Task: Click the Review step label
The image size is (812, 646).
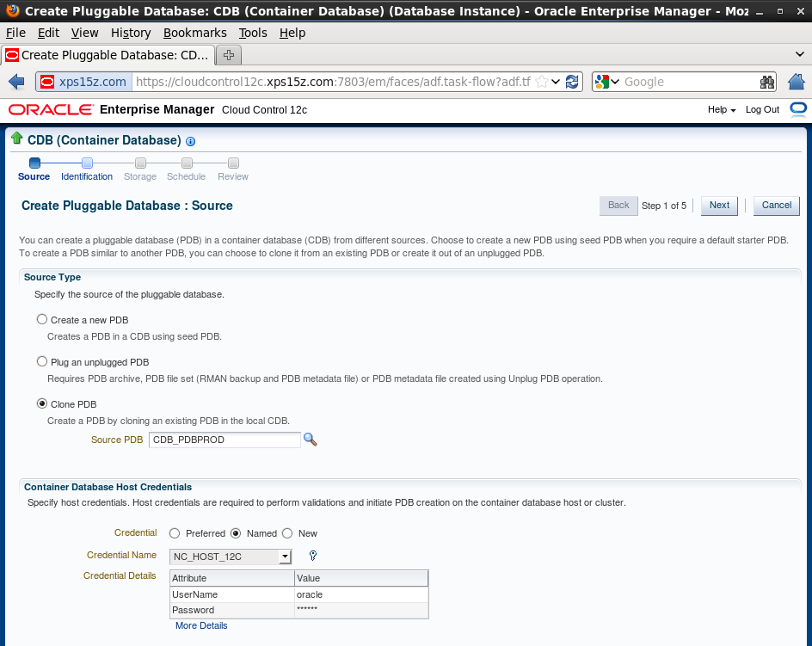Action: (233, 176)
